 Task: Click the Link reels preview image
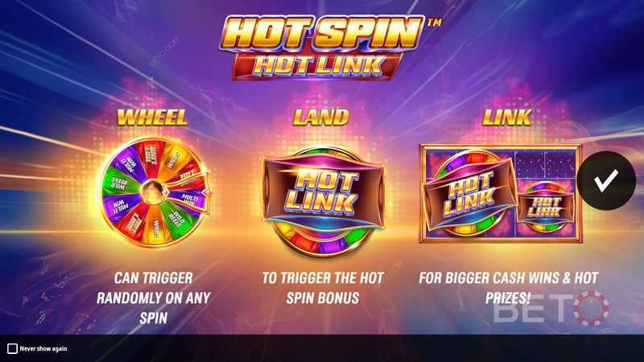tap(500, 193)
